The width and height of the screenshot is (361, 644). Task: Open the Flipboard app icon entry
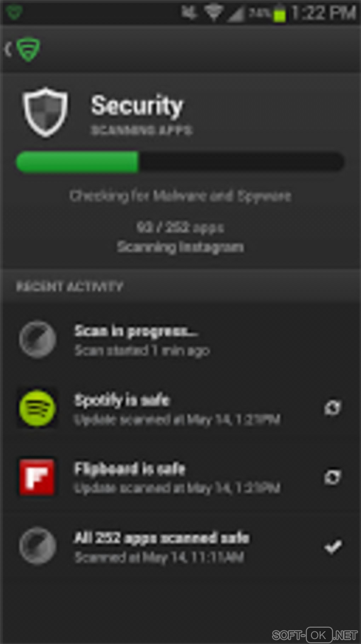[37, 477]
